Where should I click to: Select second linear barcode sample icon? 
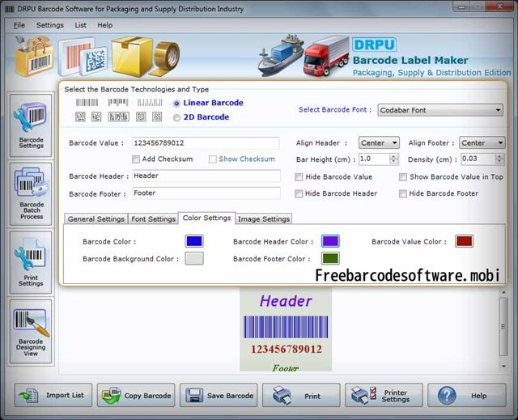click(118, 102)
